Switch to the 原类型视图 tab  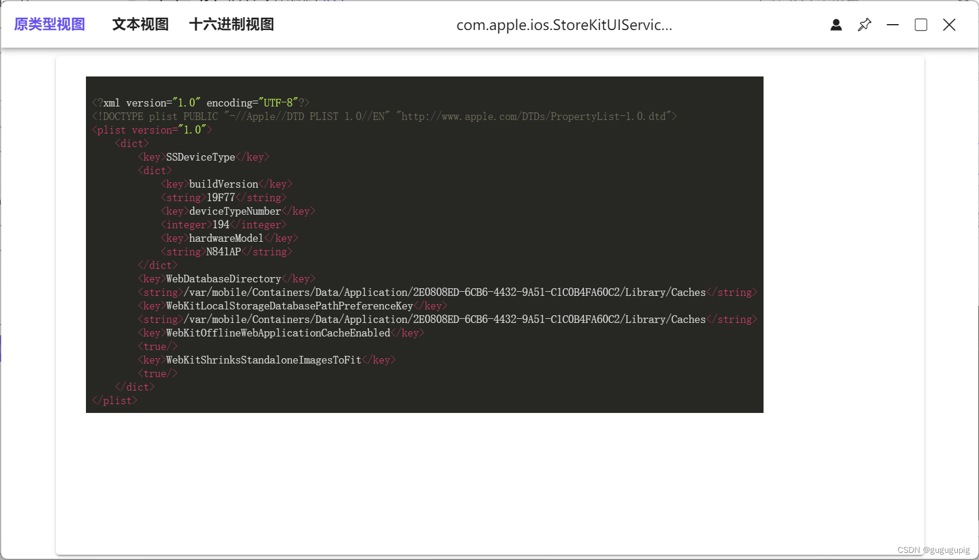click(49, 25)
